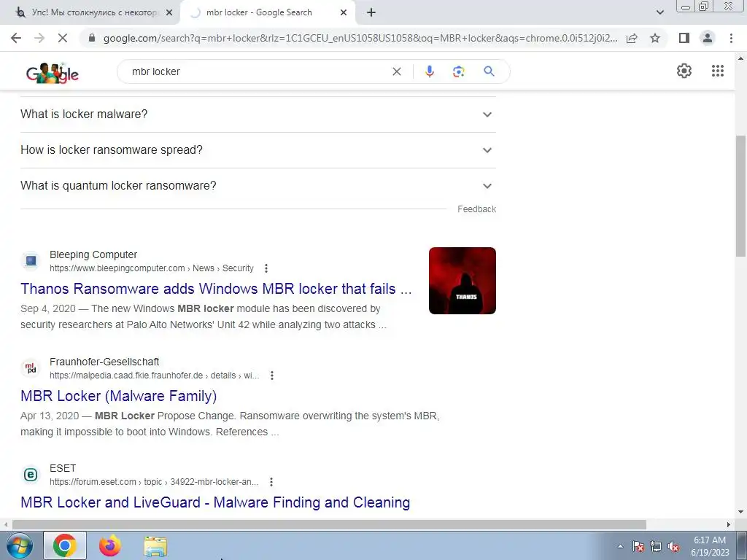747x560 pixels.
Task: Expand 'What is quantum locker ransomware?'
Action: [258, 186]
